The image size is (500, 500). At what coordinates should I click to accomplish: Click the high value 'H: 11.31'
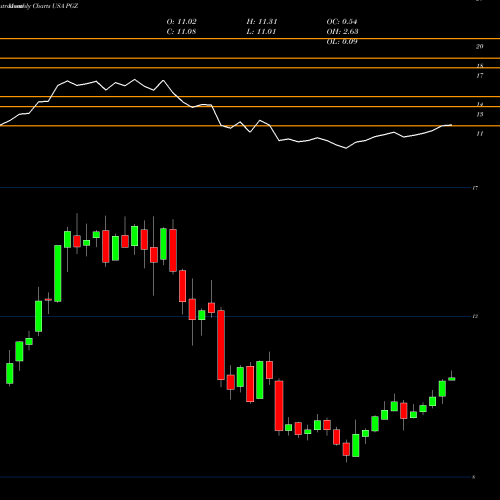(262, 22)
